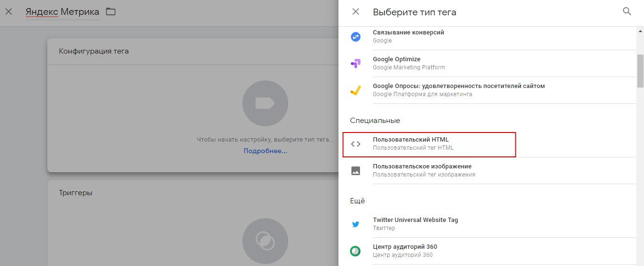Click the tag configuration placeholder icon
644x266 pixels.
coord(265,103)
